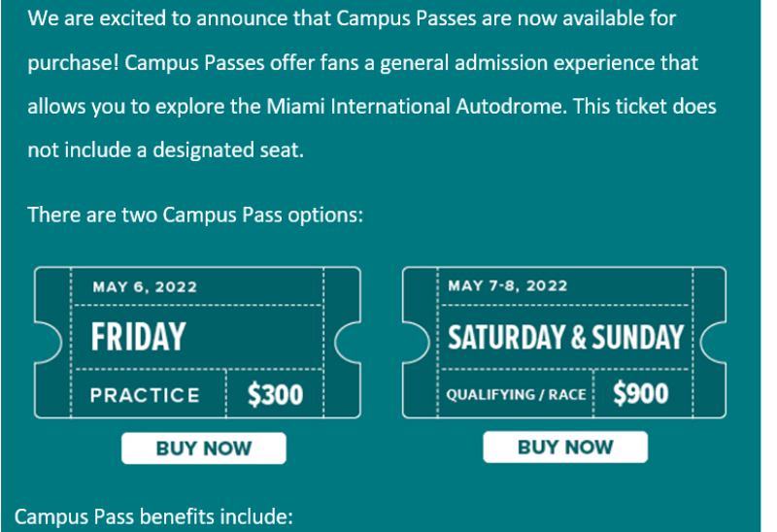Click the SATURDAY & SUNDAY heading text

click(x=565, y=337)
